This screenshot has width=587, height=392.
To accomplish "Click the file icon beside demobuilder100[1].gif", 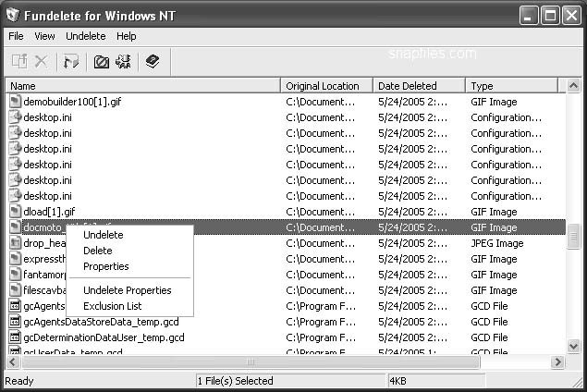I will coord(15,102).
